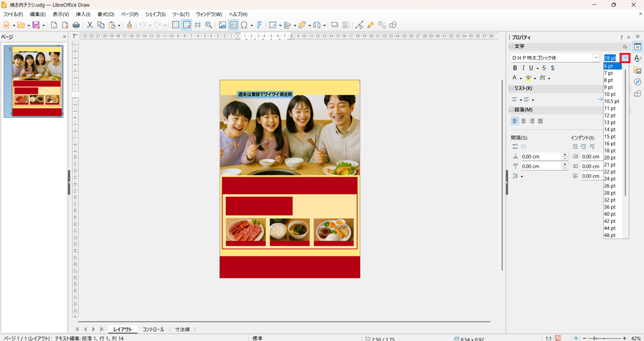Open the Paste options dropdown arrow
The width and height of the screenshot is (644, 341).
[118, 26]
